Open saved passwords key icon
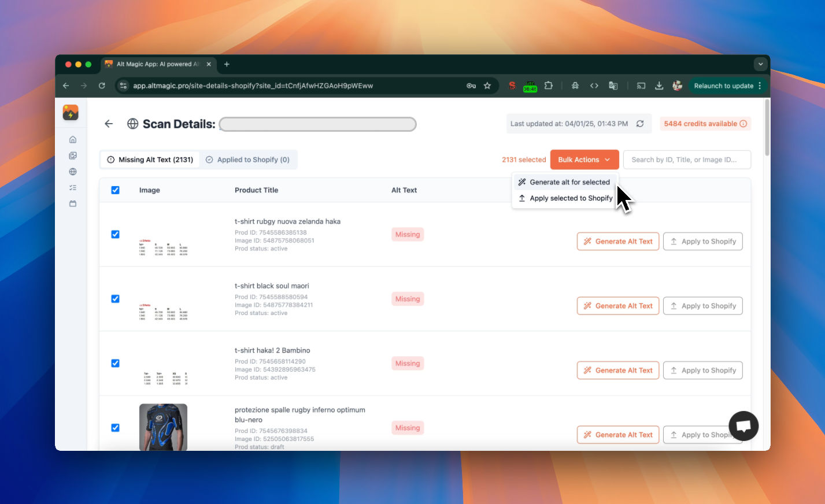The width and height of the screenshot is (825, 504). 471,86
